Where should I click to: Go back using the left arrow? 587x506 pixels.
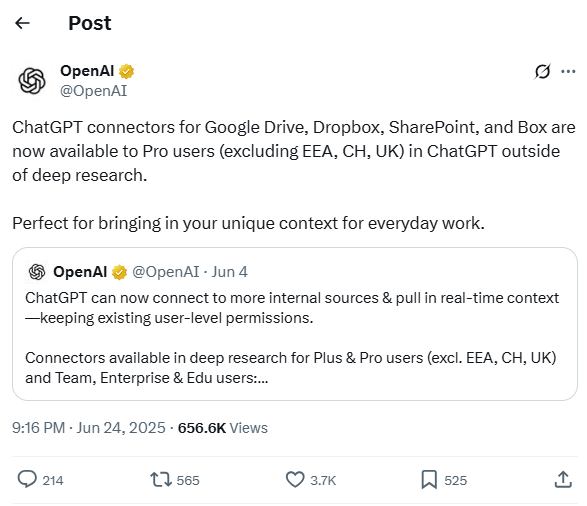(x=22, y=23)
